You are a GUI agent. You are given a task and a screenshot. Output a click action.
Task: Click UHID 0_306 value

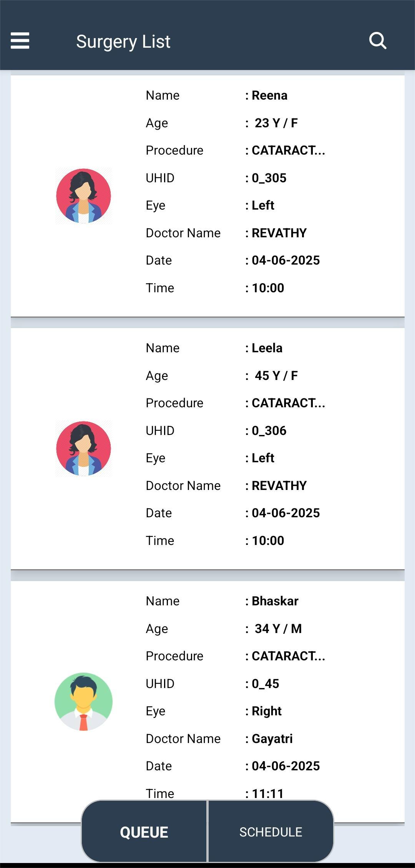[269, 431]
